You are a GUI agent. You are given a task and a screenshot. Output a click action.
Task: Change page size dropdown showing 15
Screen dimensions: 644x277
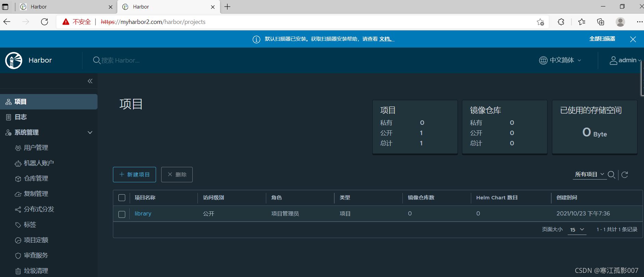[577, 230]
